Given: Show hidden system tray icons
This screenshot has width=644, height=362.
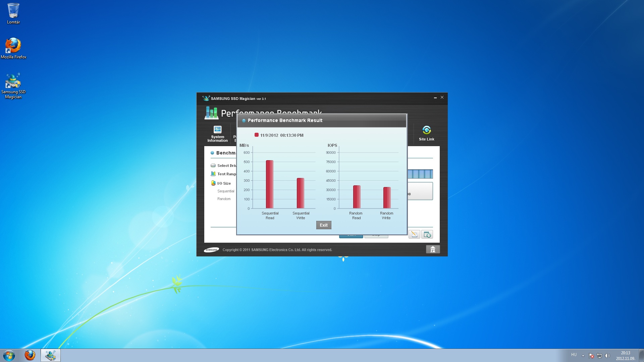Looking at the screenshot, I should 583,356.
